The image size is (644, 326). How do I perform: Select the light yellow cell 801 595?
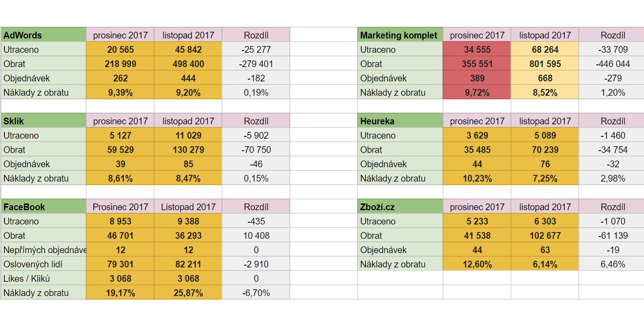pos(545,64)
